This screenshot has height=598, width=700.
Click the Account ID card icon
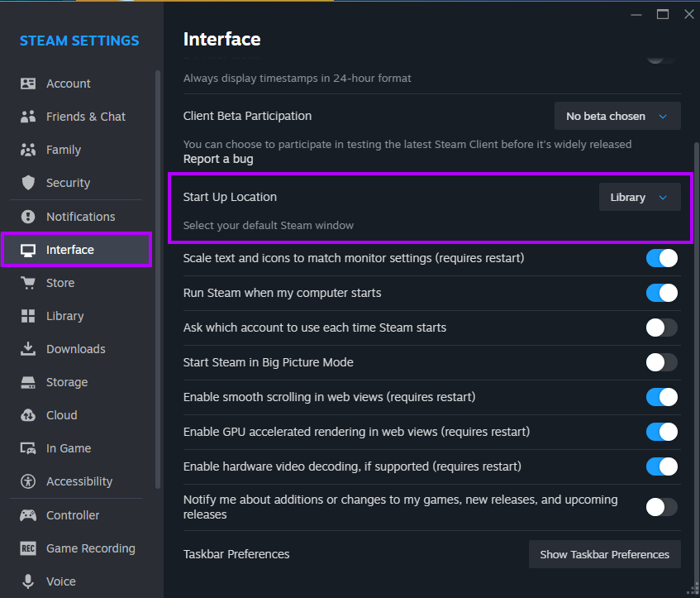coord(27,84)
